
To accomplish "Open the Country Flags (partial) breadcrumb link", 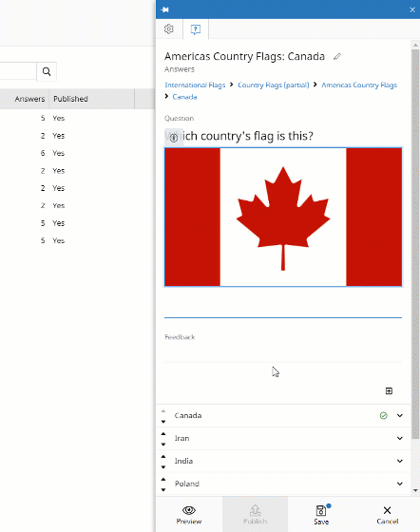I will [x=273, y=85].
